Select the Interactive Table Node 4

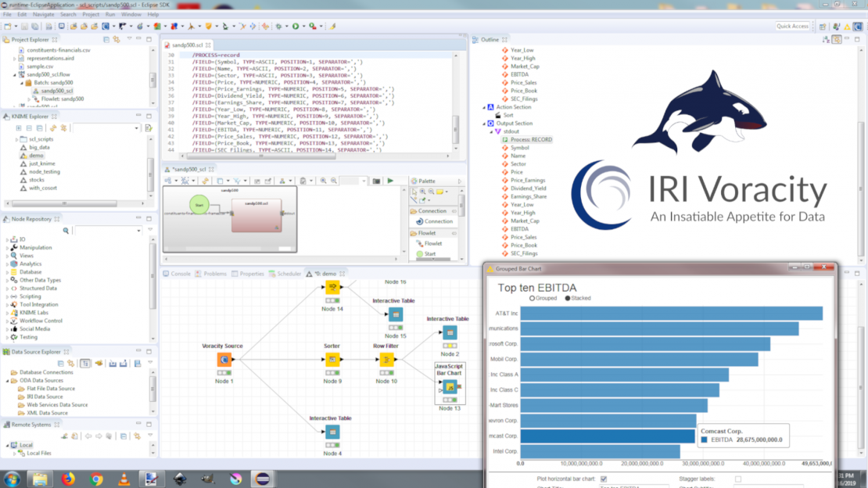click(332, 432)
